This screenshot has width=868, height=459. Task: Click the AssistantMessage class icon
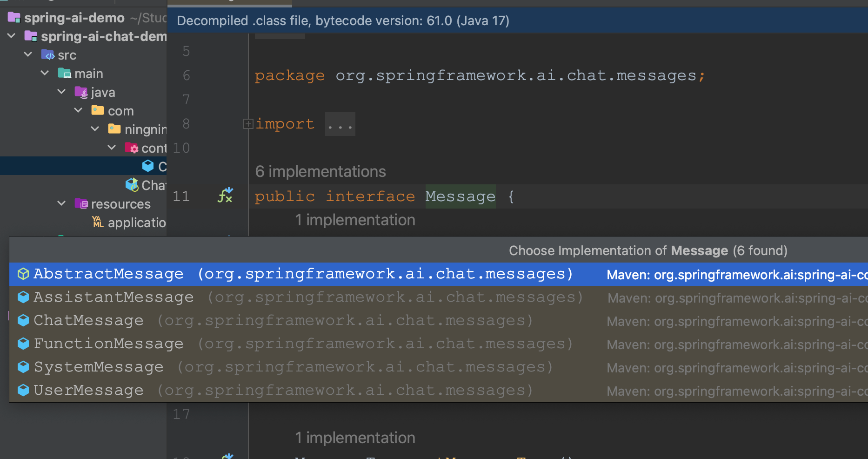coord(23,297)
